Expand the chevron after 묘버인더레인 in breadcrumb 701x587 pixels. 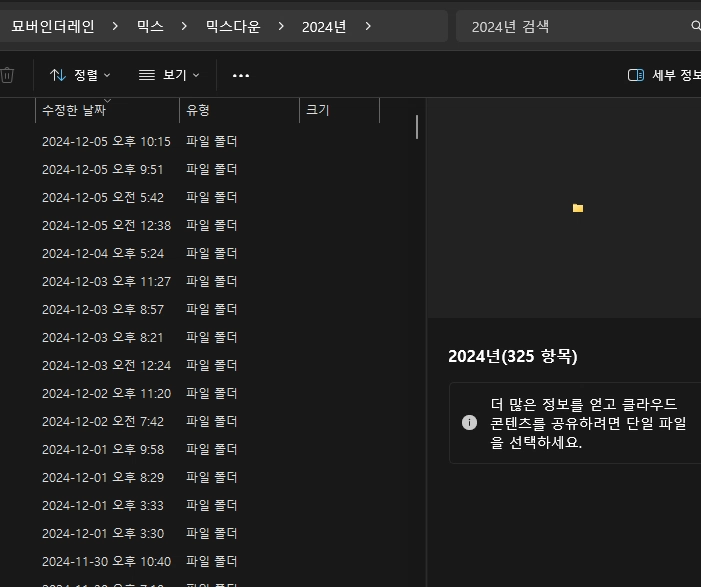click(x=116, y=27)
